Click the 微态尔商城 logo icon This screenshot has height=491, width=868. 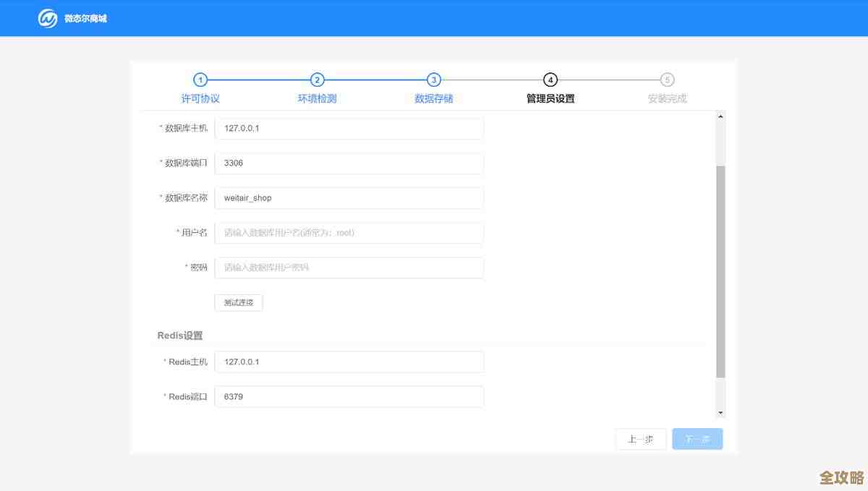point(46,18)
